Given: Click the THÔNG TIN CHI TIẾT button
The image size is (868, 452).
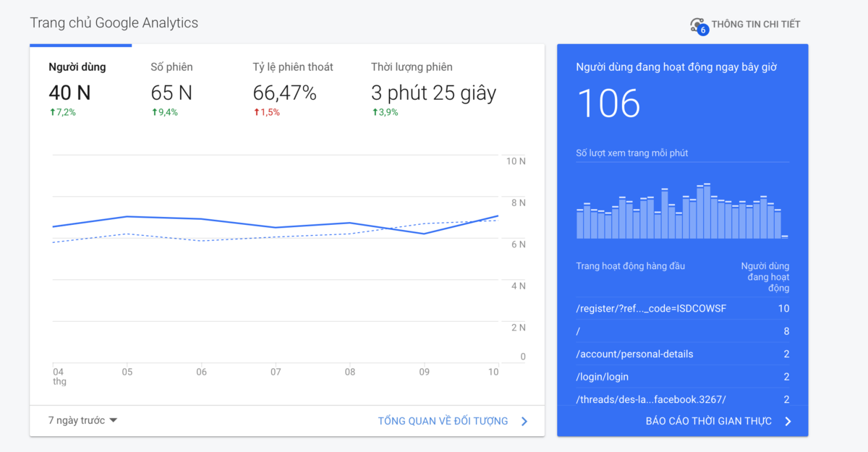Looking at the screenshot, I should [756, 24].
